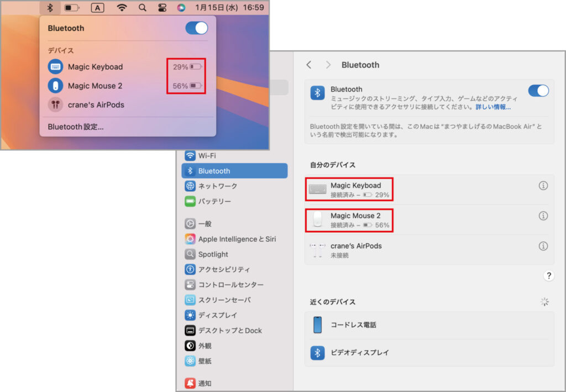Go back with the left chevron in Settings

(x=308, y=65)
